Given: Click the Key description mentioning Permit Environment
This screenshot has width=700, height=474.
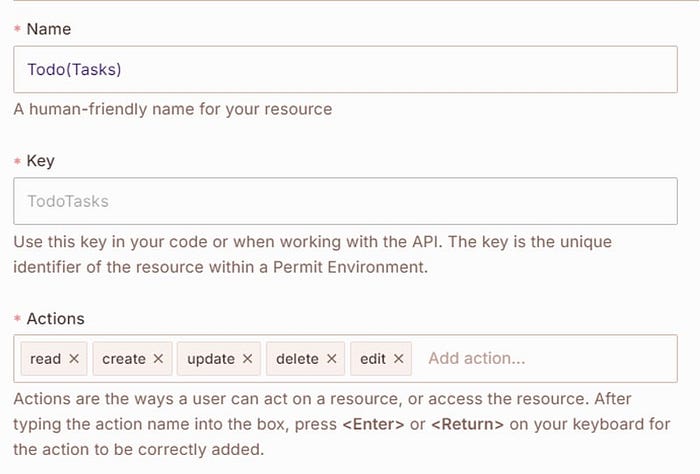Looking at the screenshot, I should click(x=312, y=254).
